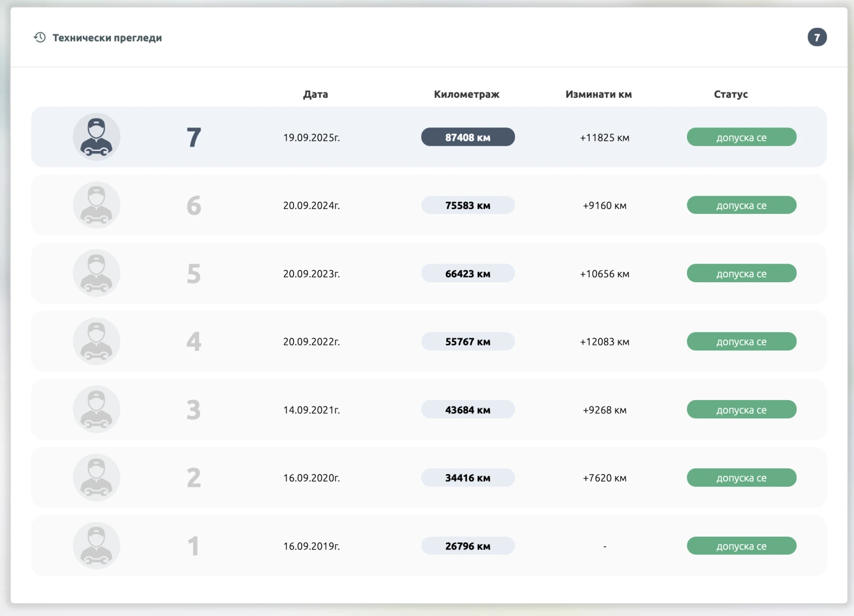The image size is (854, 616).
Task: Click допуска се status for 16.09.2019
Action: (x=741, y=546)
